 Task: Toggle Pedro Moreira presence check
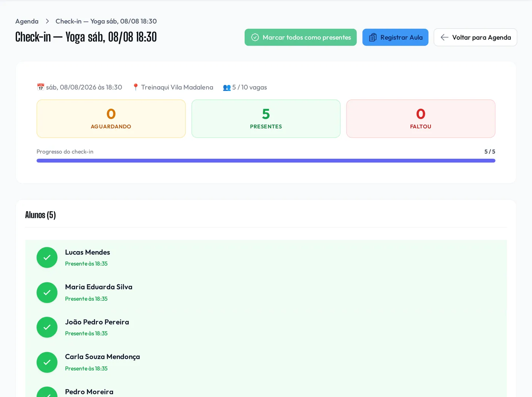(47, 392)
